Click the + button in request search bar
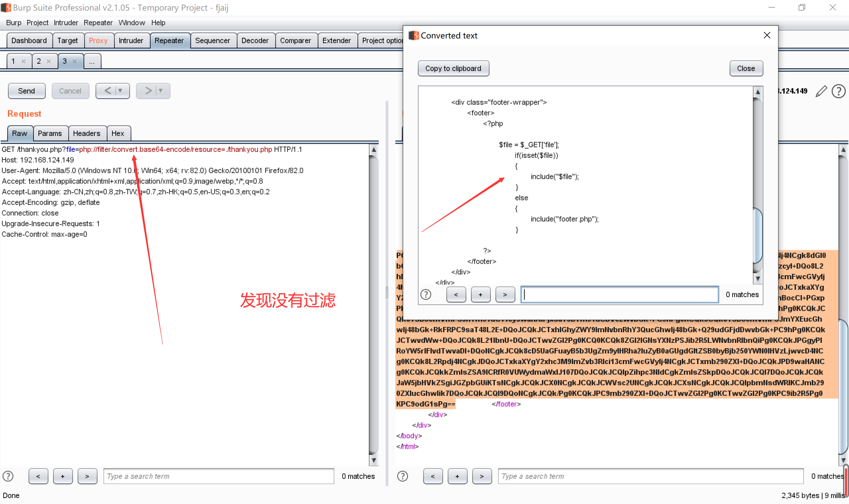This screenshot has width=849, height=504. point(63,476)
